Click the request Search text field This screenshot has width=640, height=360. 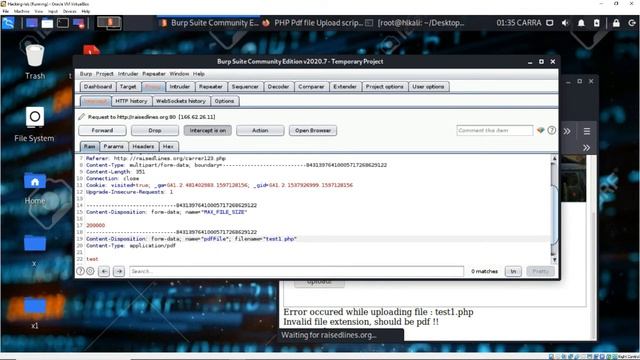pyautogui.click(x=297, y=271)
